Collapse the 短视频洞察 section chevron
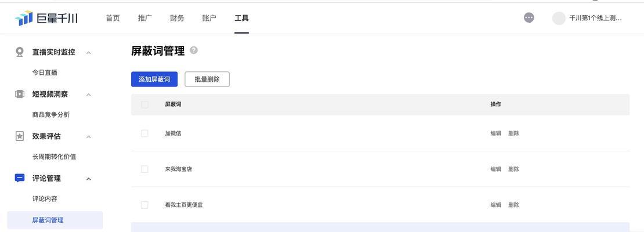Image resolution: width=644 pixels, height=232 pixels. click(89, 95)
